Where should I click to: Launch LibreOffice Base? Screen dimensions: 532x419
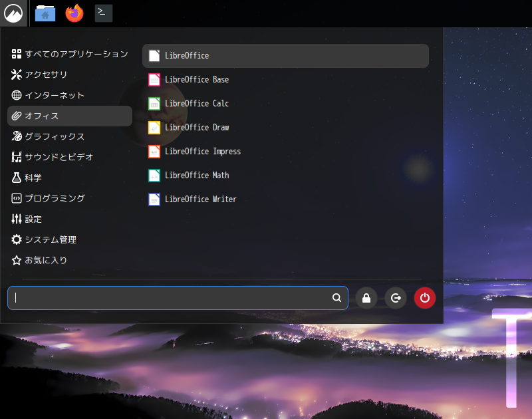click(x=285, y=80)
